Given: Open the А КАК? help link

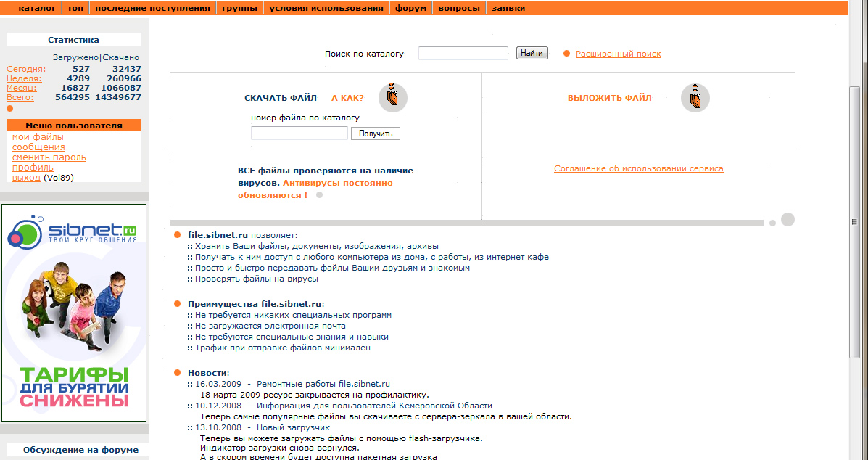Looking at the screenshot, I should (347, 99).
